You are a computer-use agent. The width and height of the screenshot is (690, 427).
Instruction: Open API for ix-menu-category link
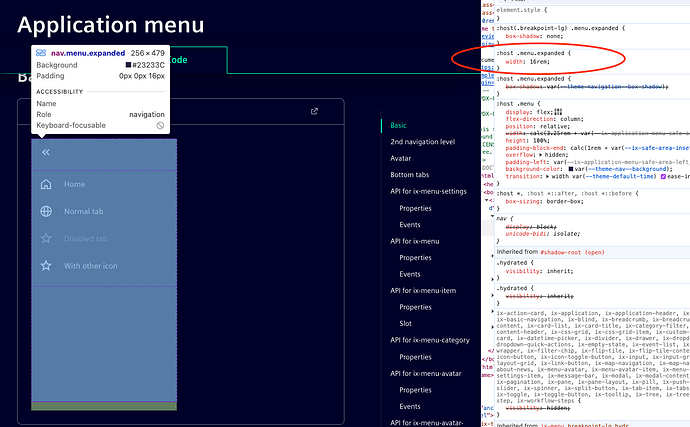point(430,340)
